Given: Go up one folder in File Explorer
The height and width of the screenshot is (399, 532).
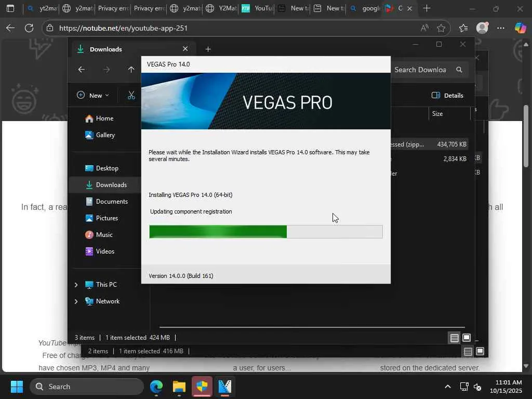Looking at the screenshot, I should point(131,70).
